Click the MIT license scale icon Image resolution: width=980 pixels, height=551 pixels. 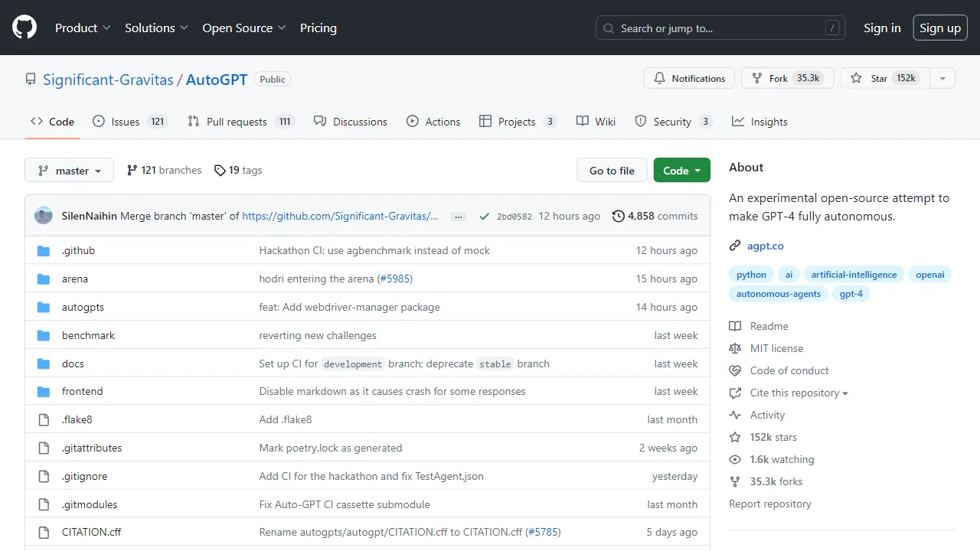coord(735,348)
